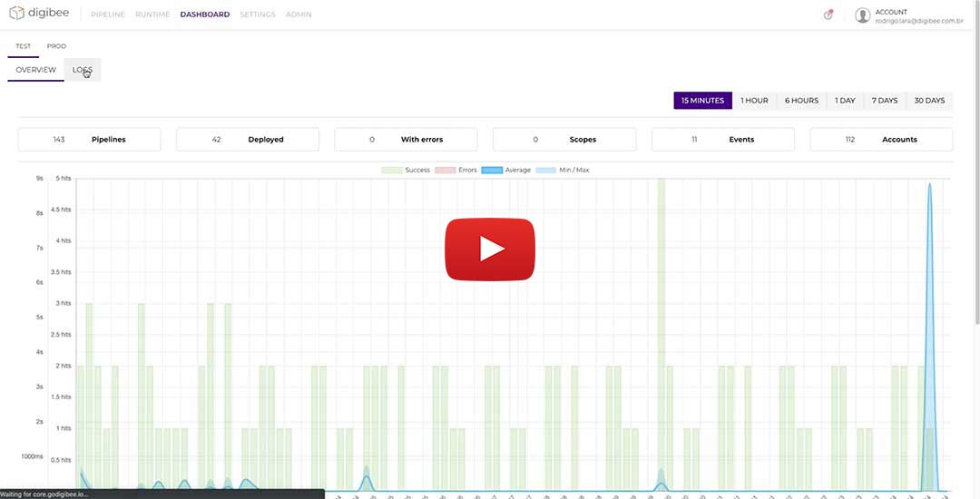980x499 pixels.
Task: Set time range to 15 MINUTES
Action: [x=702, y=101]
